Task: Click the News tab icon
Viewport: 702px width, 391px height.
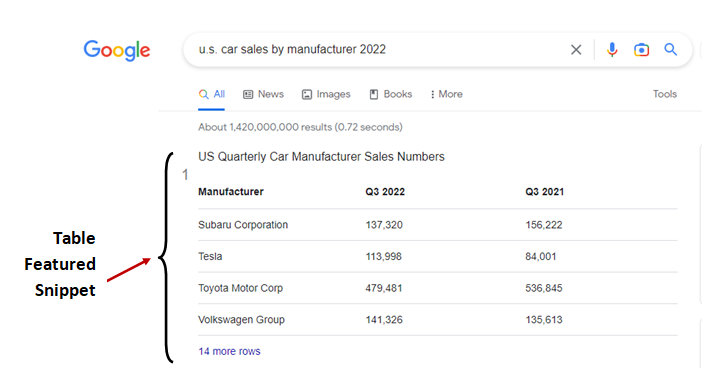Action: 248,95
